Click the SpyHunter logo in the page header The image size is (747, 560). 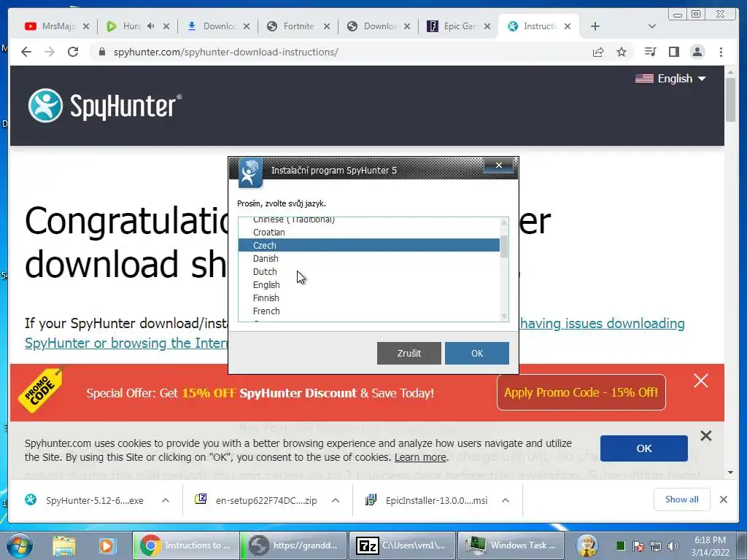(105, 106)
